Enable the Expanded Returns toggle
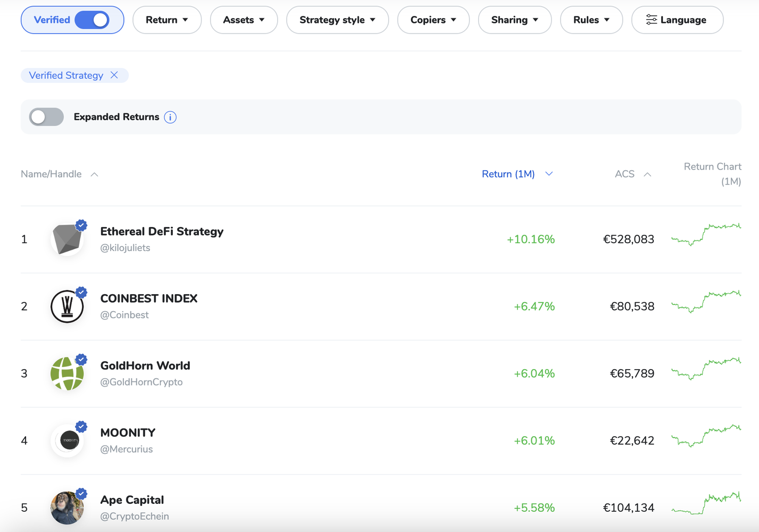Screen dimensions: 759x532 pyautogui.click(x=46, y=117)
